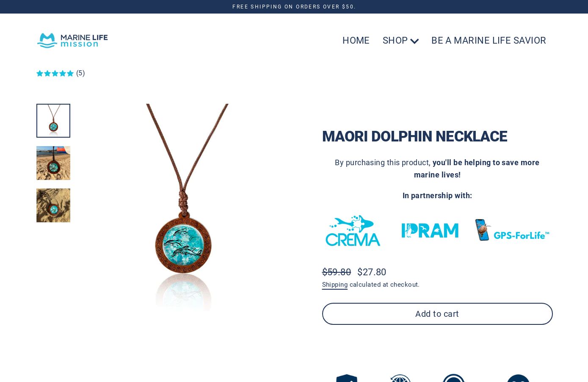Click the third circular badge icon

click(x=453, y=378)
